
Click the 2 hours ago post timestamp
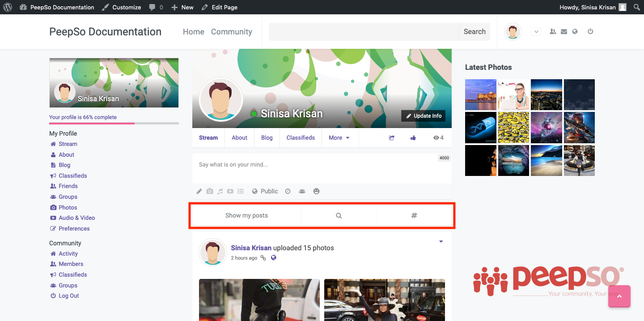point(244,258)
